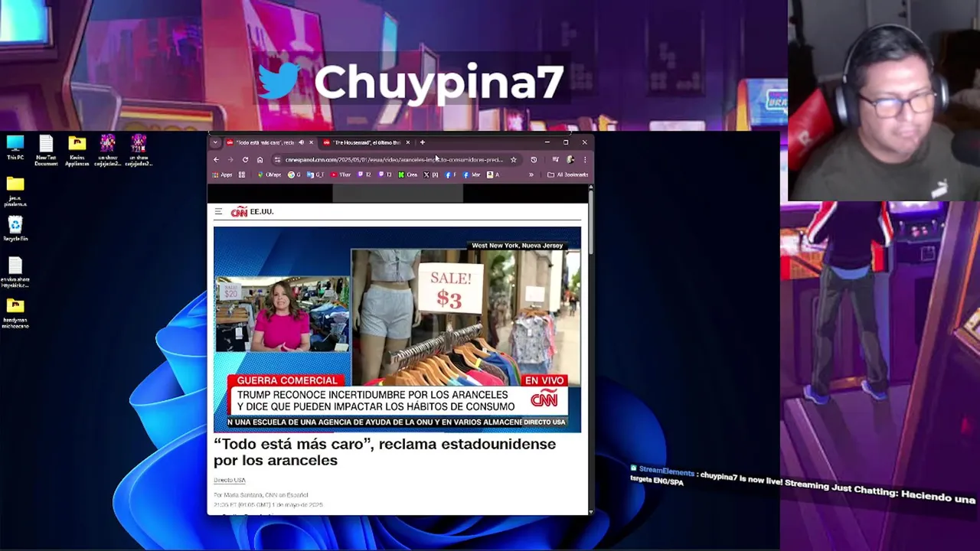
Task: Expand hidden bookmarks chevron
Action: click(x=531, y=174)
